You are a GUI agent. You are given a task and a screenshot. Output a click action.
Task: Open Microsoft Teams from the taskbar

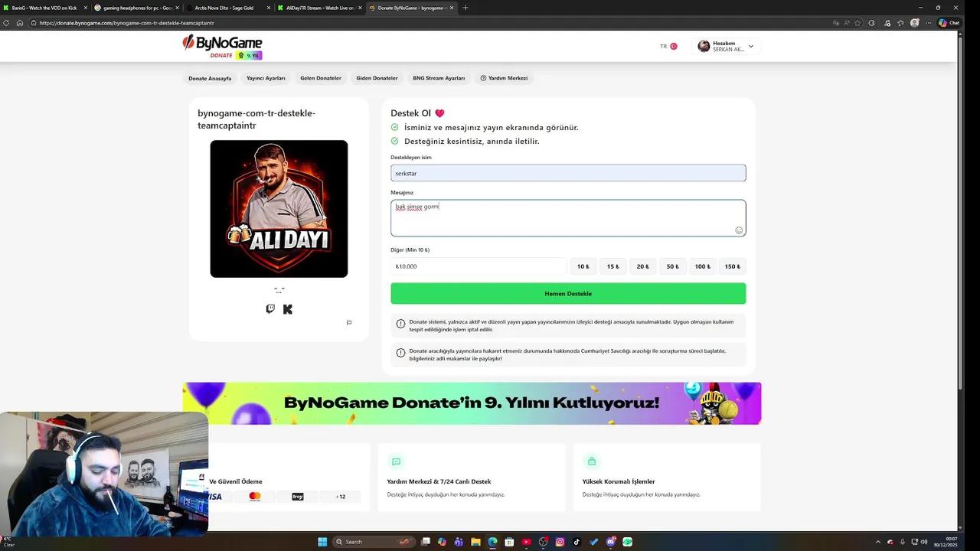point(459,542)
